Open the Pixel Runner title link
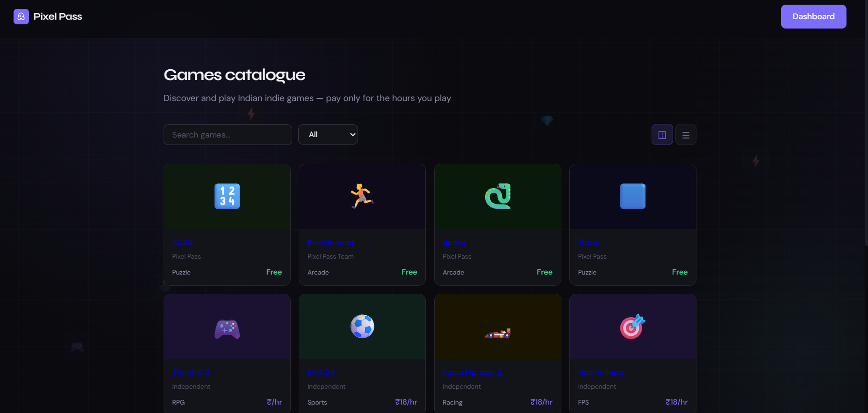Screen dimensions: 868x413 tap(331, 242)
